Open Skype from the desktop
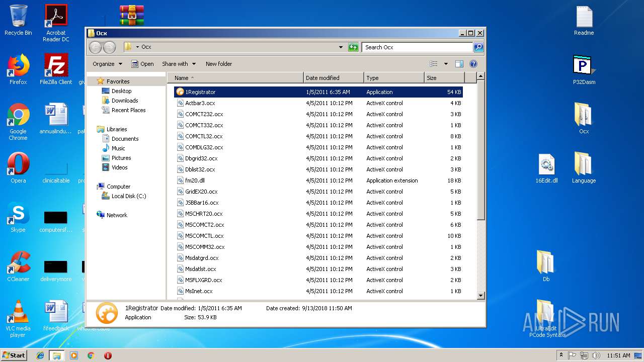644x362 pixels. tap(18, 217)
